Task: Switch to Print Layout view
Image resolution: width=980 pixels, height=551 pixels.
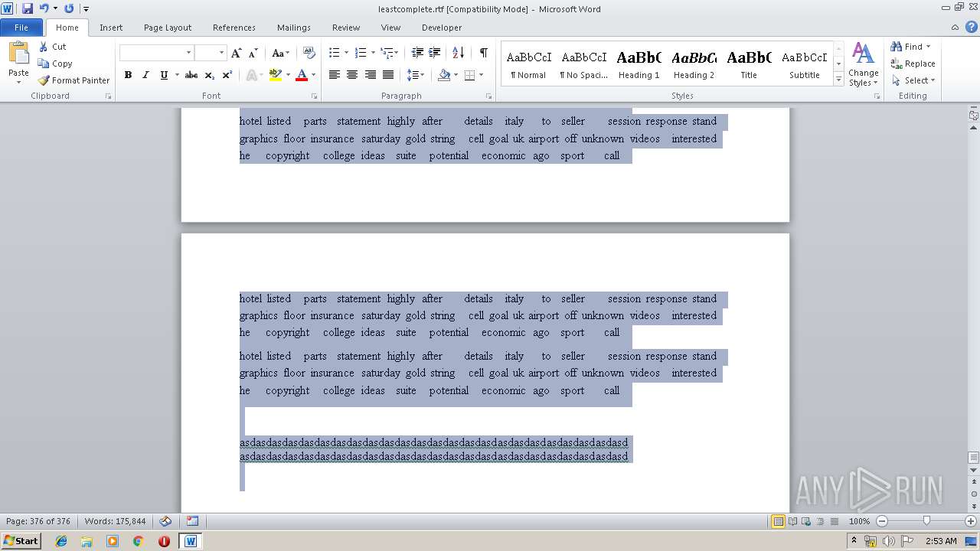Action: (x=778, y=521)
